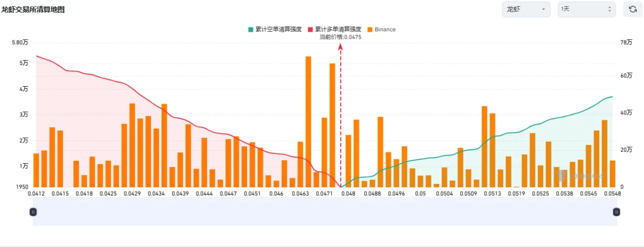The width and height of the screenshot is (644, 247).
Task: Toggle 累计空单清算强度 legend series
Action: point(275,29)
